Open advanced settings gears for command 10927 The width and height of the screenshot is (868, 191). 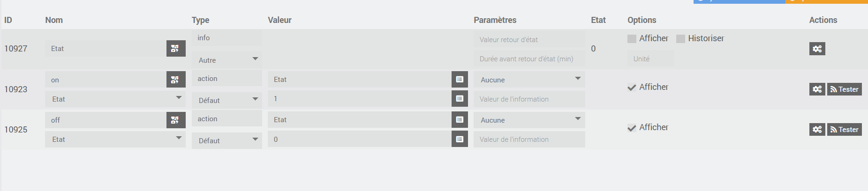[x=817, y=49]
